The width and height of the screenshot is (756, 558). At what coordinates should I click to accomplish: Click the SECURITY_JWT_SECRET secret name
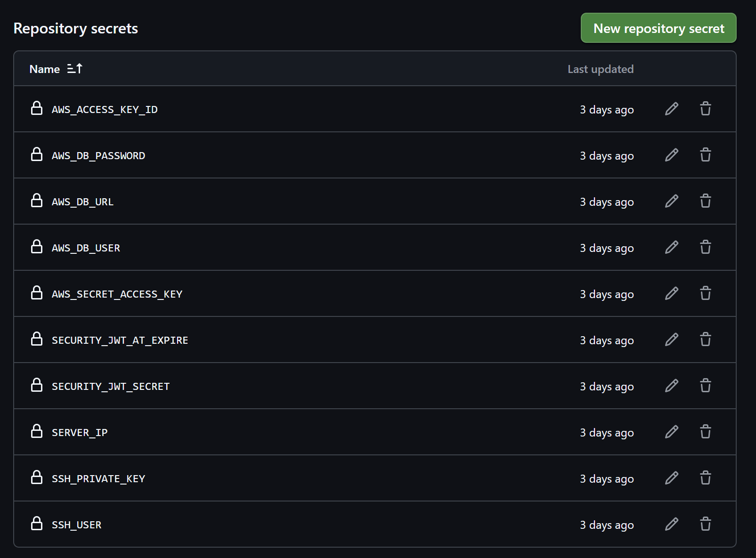pyautogui.click(x=111, y=387)
